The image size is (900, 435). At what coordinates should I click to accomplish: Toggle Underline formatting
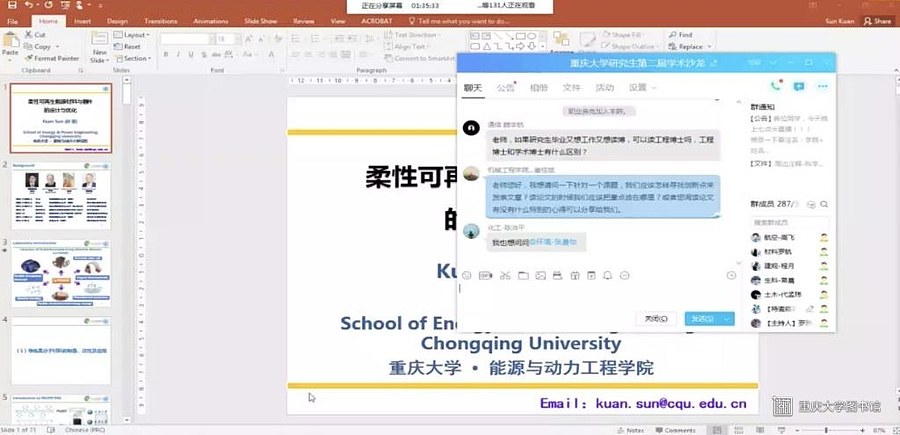(x=191, y=55)
